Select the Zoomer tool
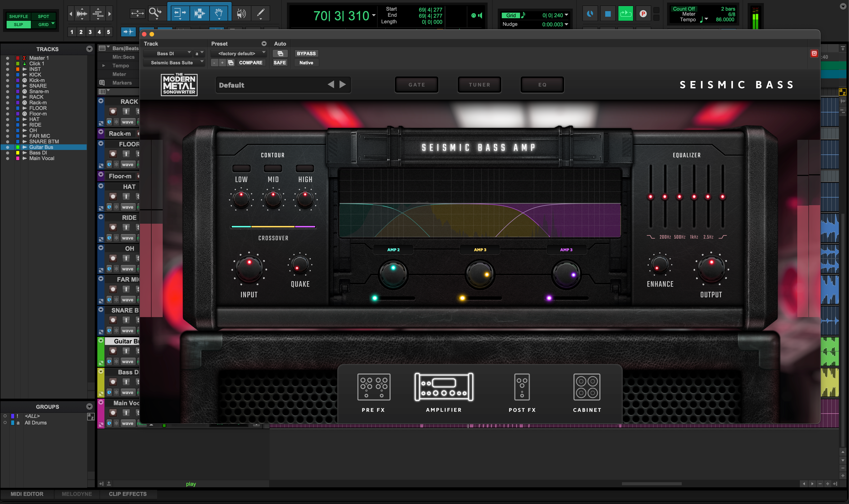The height and width of the screenshot is (504, 849). (155, 13)
